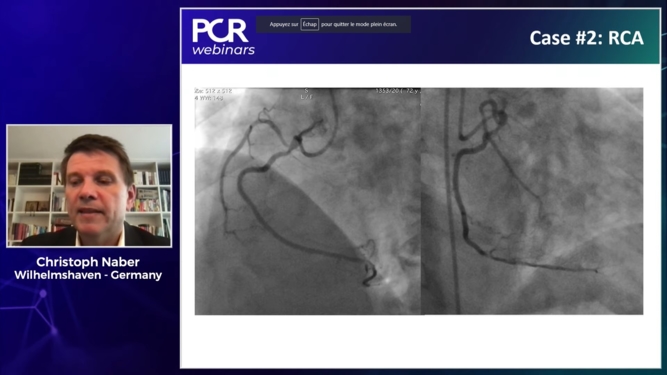This screenshot has height=375, width=667.
Task: Click the slide header banner gradient
Action: (420, 37)
